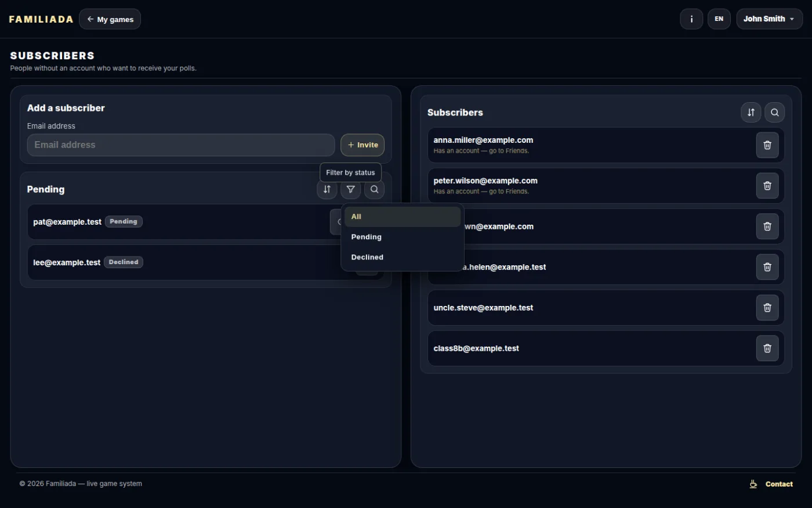Sort the Pending list
812x508 pixels.
(x=327, y=189)
